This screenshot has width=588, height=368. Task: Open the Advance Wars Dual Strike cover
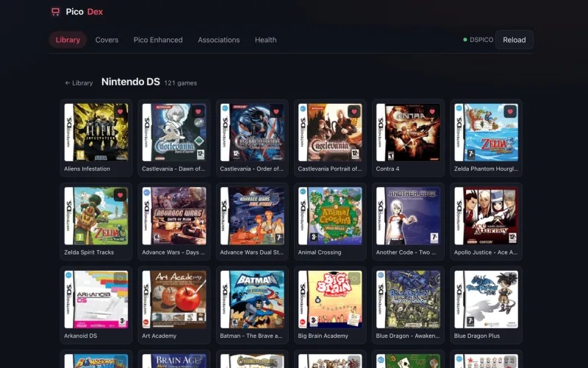point(252,216)
